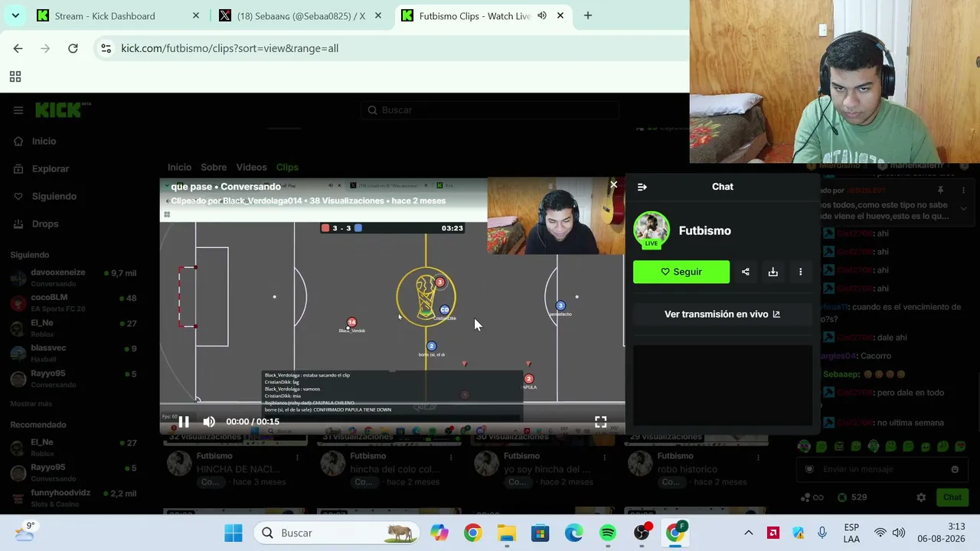Open 'Siguiendo' in the sidebar navigation
This screenshot has height=551, width=980.
[54, 196]
